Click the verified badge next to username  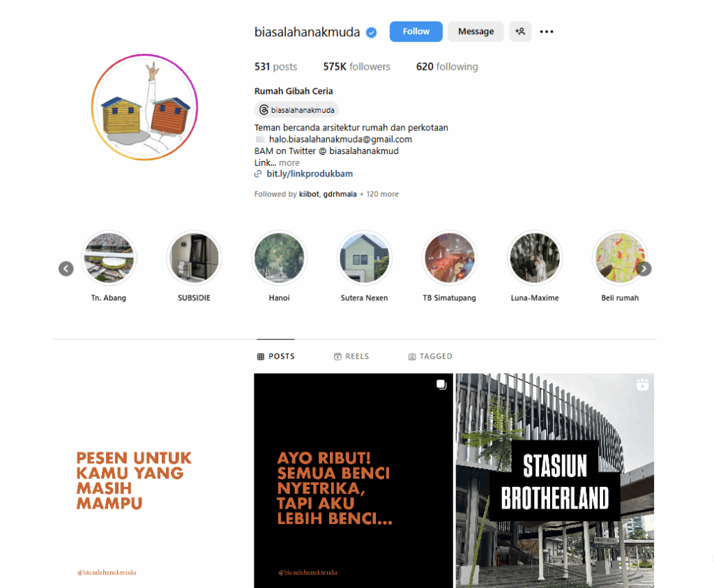pyautogui.click(x=372, y=32)
